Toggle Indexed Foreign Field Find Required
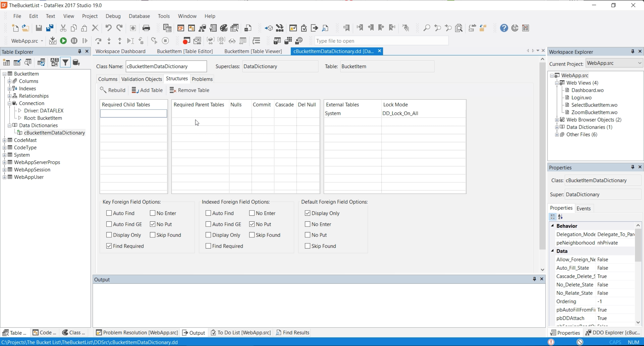 tap(208, 246)
